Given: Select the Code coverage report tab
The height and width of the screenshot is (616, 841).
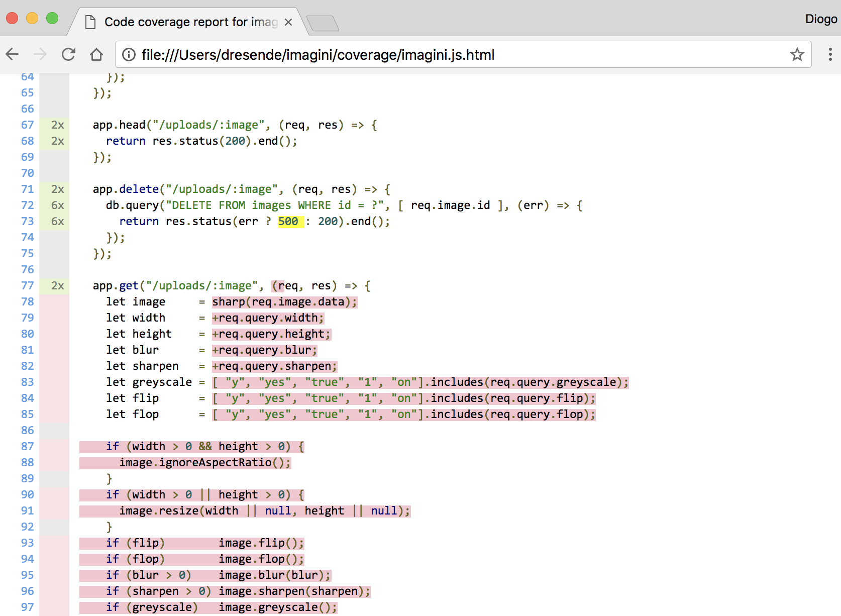Looking at the screenshot, I should [x=189, y=22].
